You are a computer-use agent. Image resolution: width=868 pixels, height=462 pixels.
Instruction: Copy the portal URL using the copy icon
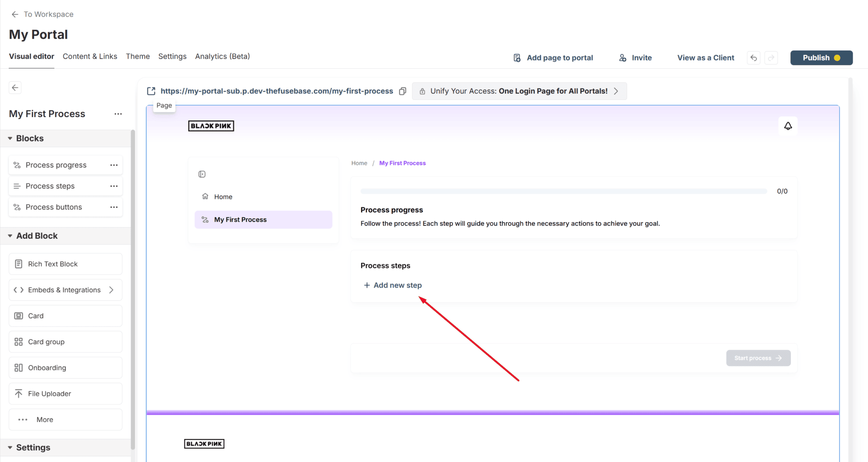[x=402, y=91]
